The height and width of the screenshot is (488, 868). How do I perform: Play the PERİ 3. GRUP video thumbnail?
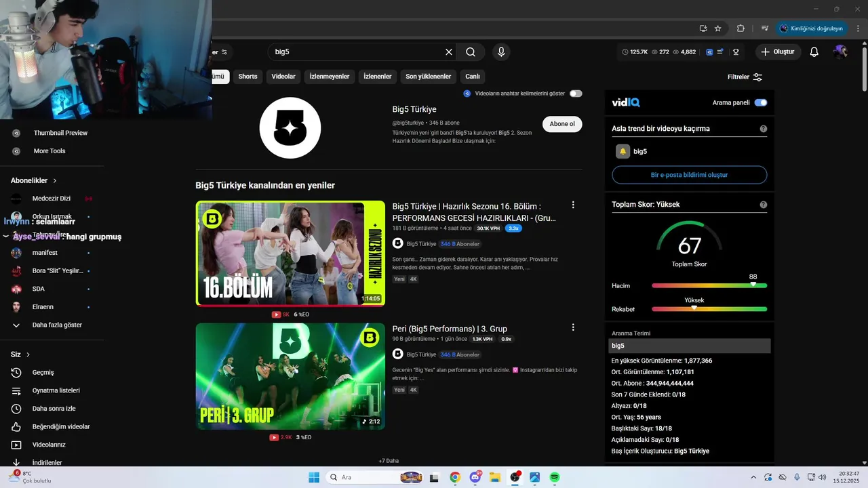[290, 376]
